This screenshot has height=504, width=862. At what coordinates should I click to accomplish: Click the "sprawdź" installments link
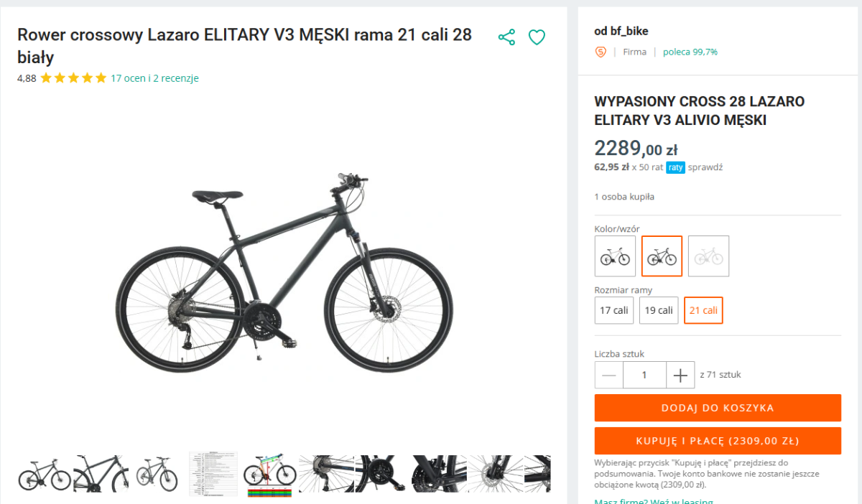click(x=705, y=167)
